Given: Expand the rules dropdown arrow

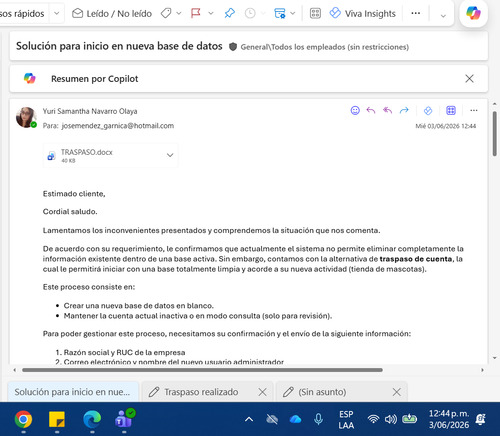Looking at the screenshot, I should click(x=293, y=14).
